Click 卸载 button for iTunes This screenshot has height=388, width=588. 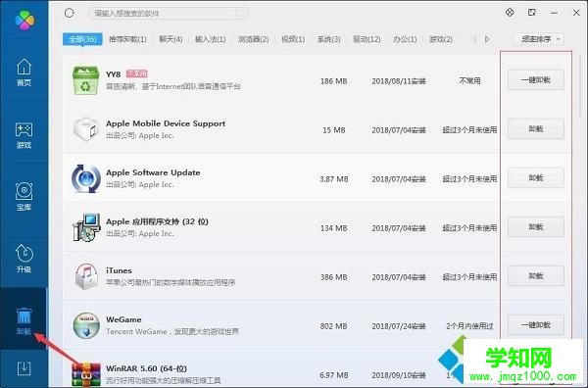coord(536,276)
